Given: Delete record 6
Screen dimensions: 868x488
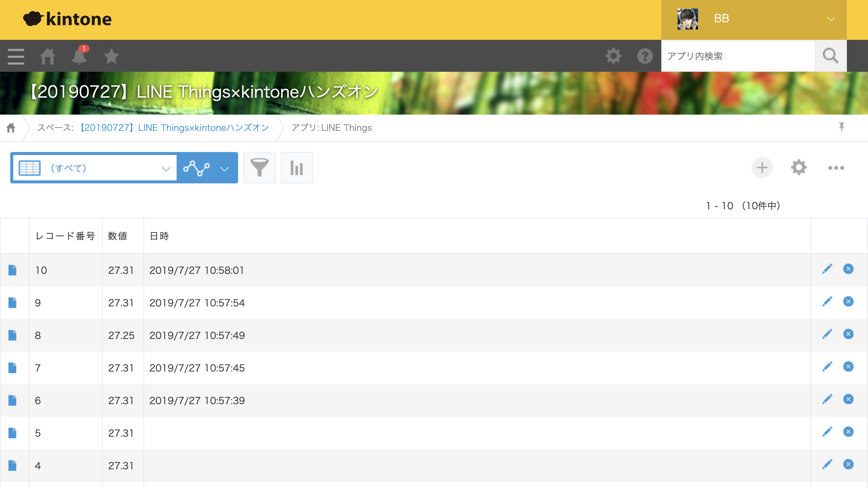Looking at the screenshot, I should (x=848, y=399).
